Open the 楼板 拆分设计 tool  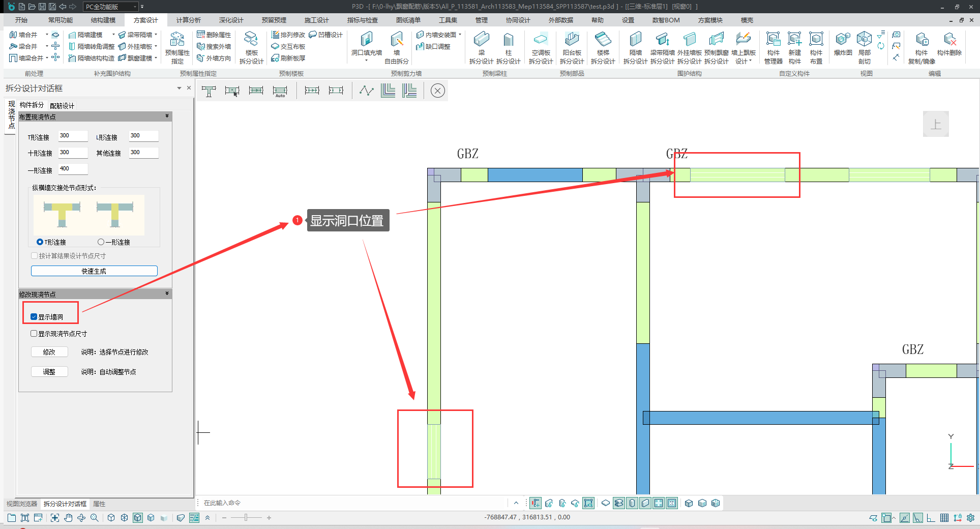pyautogui.click(x=251, y=41)
